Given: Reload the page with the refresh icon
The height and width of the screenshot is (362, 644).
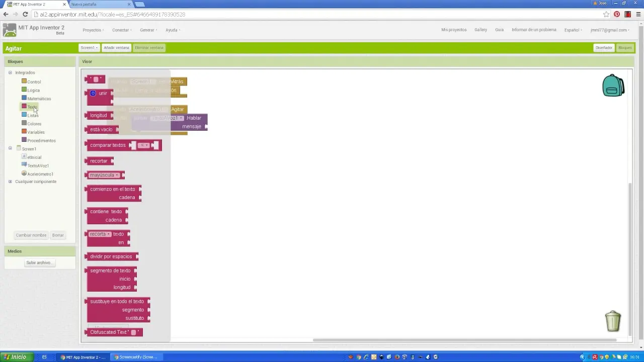Looking at the screenshot, I should point(25,15).
